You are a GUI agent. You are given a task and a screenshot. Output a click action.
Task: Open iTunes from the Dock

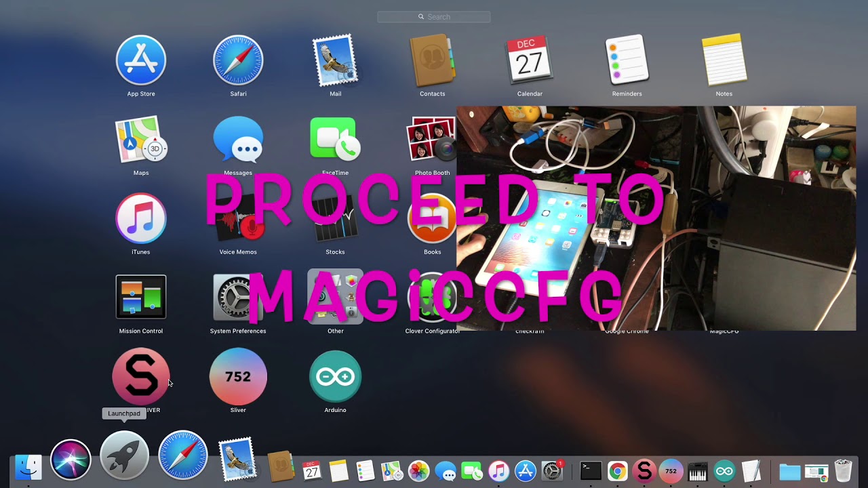click(498, 470)
